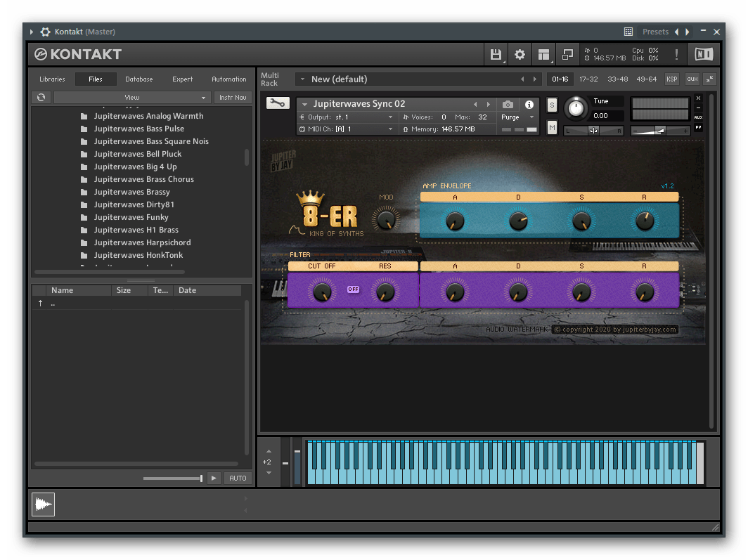
Task: Toggle the filter OFF switch
Action: (353, 289)
